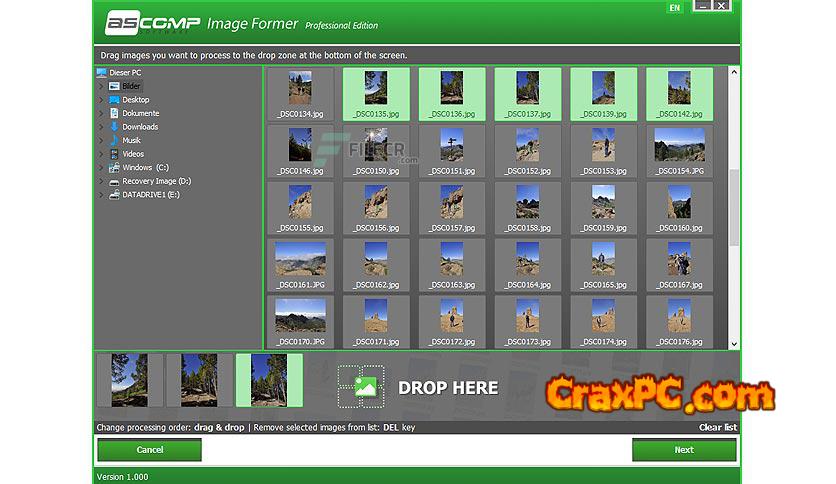Click the Desktop folder icon
This screenshot has width=836, height=484.
[x=114, y=100]
